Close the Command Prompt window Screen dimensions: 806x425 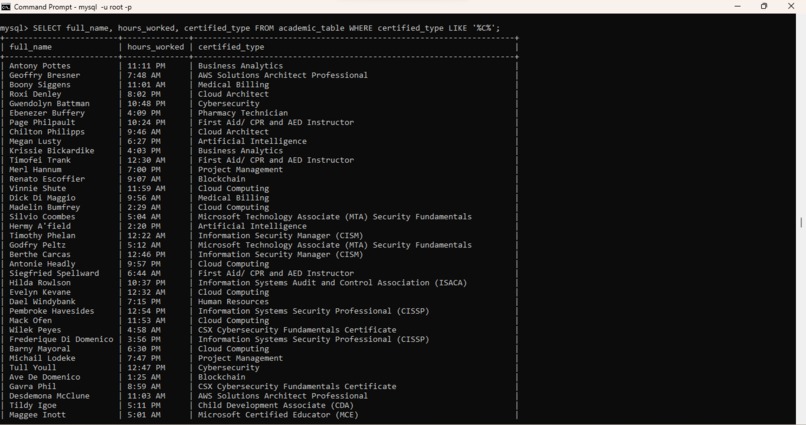point(791,6)
